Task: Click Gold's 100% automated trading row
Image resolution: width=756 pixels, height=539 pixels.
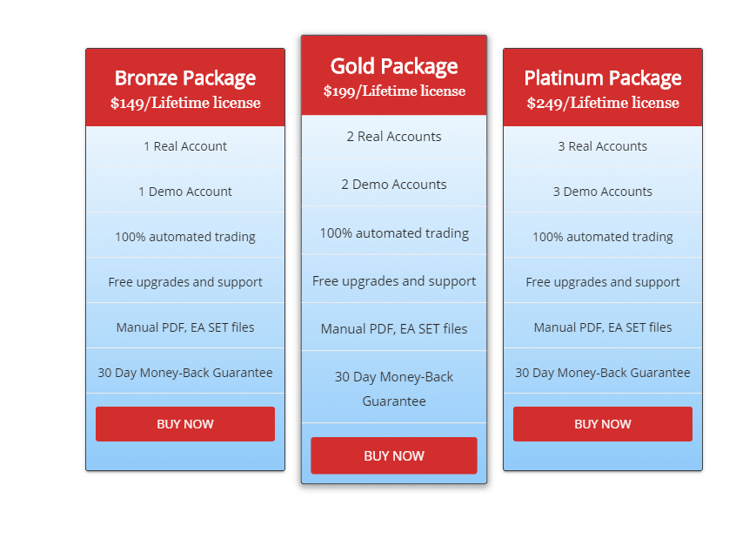Action: (394, 233)
